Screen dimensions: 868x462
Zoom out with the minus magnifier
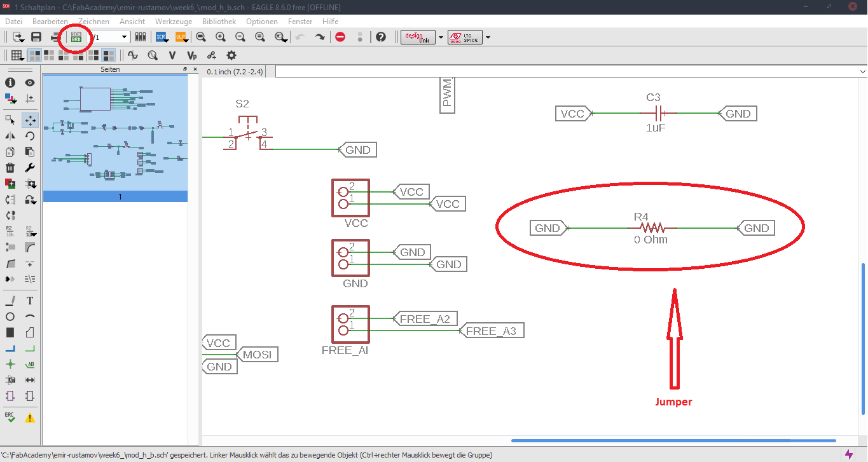(240, 37)
